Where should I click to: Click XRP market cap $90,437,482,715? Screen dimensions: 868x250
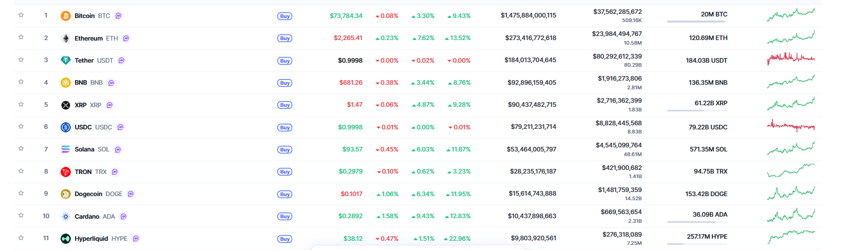pos(532,105)
